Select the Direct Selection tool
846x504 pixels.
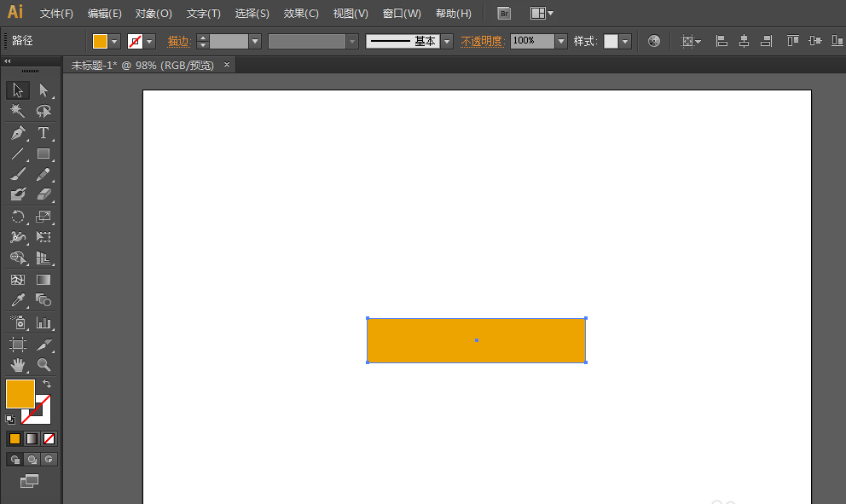43,90
